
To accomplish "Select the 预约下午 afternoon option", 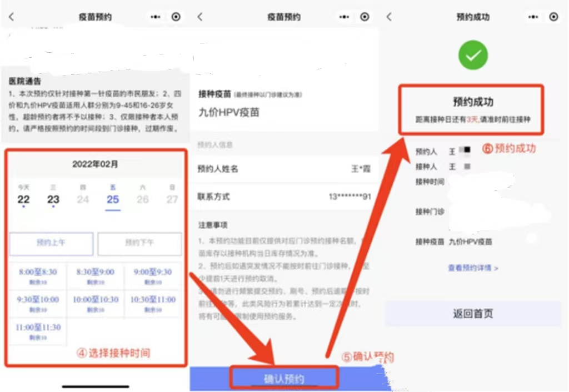I will click(x=139, y=243).
